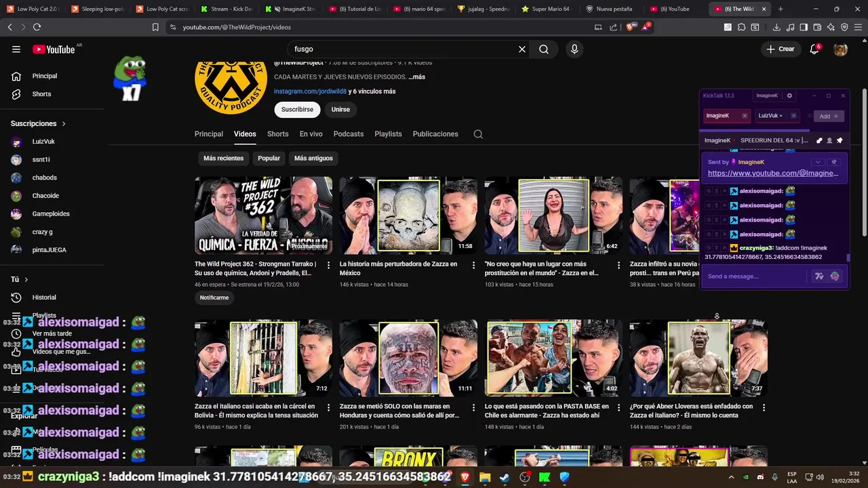Open the Podcasts channel tab
Image resolution: width=868 pixels, height=488 pixels.
(349, 134)
